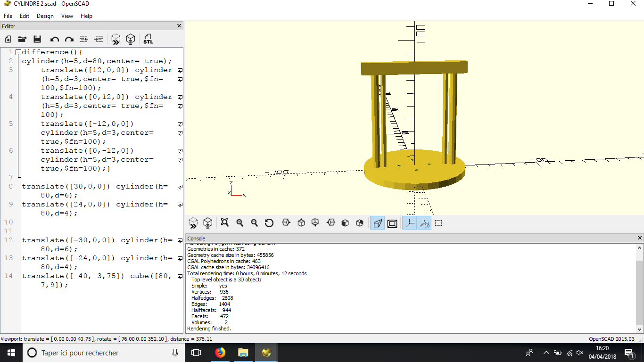Open the View menu
Viewport: 644px width, 362px height.
[x=67, y=16]
